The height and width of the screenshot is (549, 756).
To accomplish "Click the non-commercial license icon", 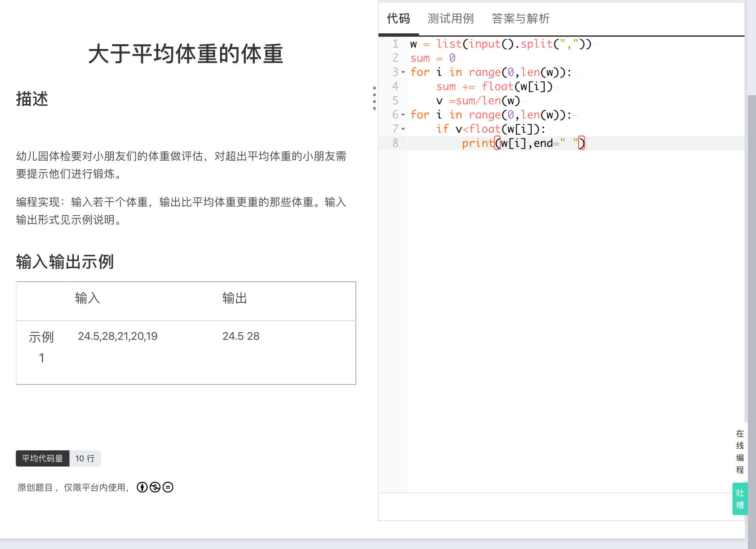I will (155, 487).
